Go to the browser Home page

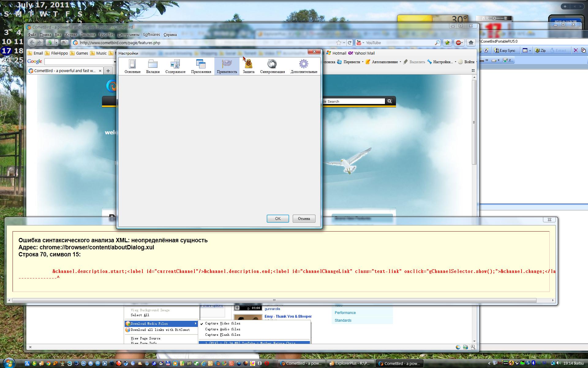click(x=471, y=43)
